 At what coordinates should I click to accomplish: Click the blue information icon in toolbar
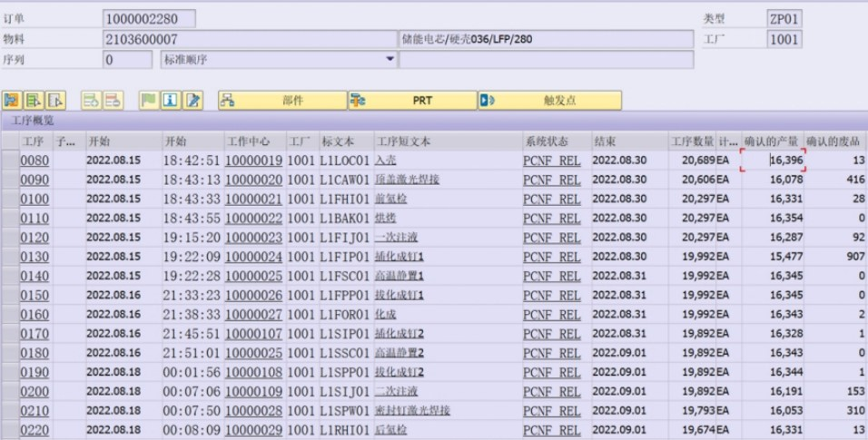pos(170,101)
